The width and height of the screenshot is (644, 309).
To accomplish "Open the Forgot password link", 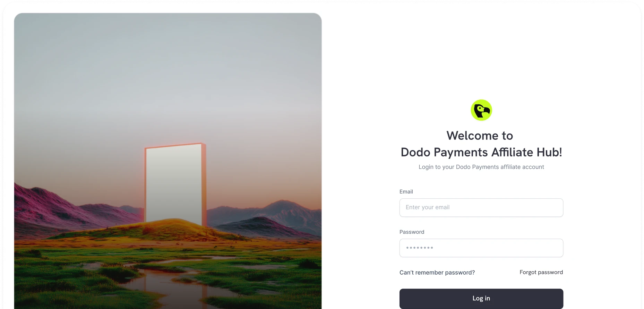I will (x=541, y=272).
